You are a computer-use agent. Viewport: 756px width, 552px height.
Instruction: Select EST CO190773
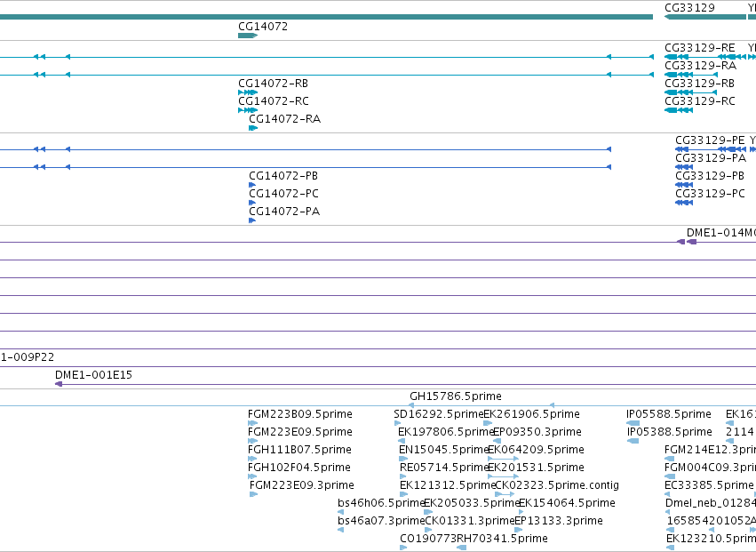click(428, 539)
